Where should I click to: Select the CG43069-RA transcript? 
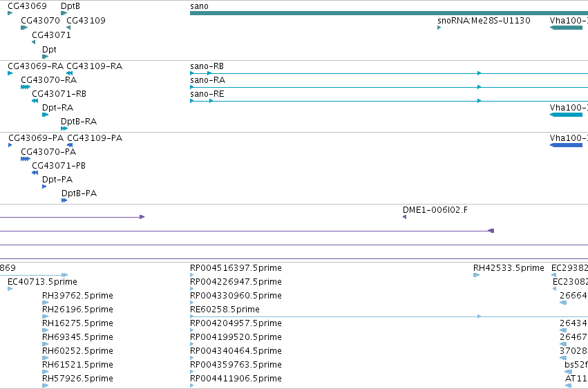pos(10,73)
